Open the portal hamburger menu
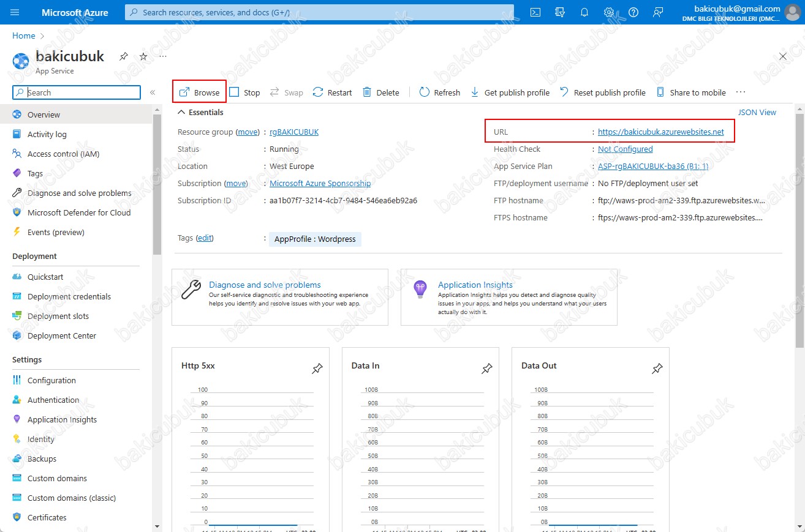This screenshot has height=532, width=805. (15, 12)
